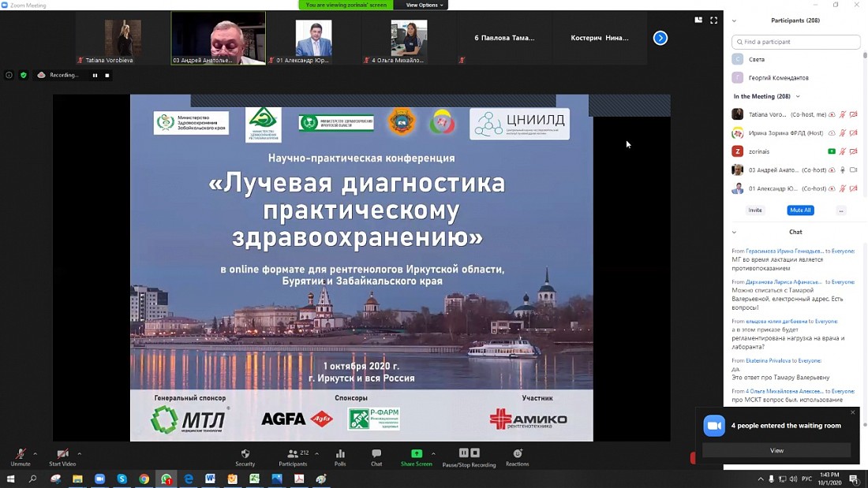This screenshot has height=488, width=868.
Task: Open the video options arrow next to Start Video
Action: click(80, 453)
